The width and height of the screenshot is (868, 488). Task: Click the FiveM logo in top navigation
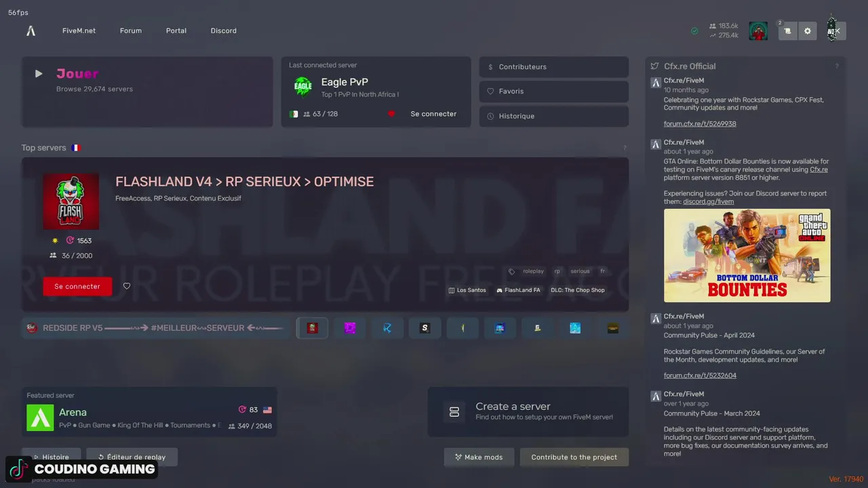[31, 30]
